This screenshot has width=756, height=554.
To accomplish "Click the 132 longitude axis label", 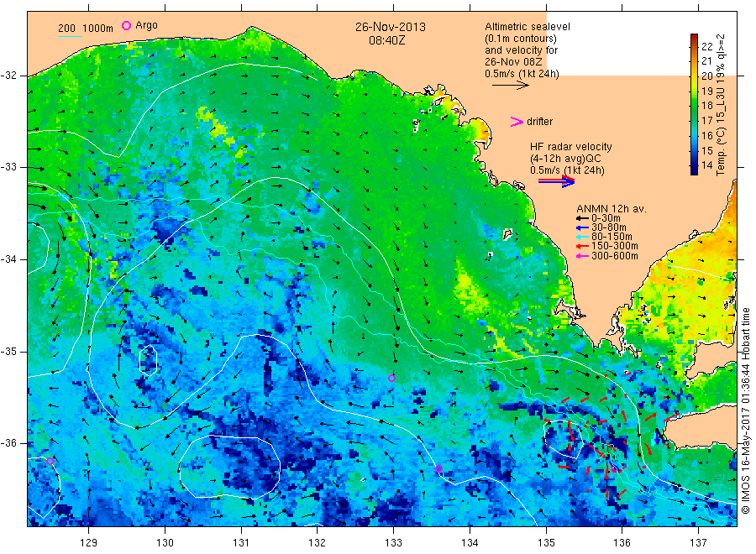I will click(318, 543).
